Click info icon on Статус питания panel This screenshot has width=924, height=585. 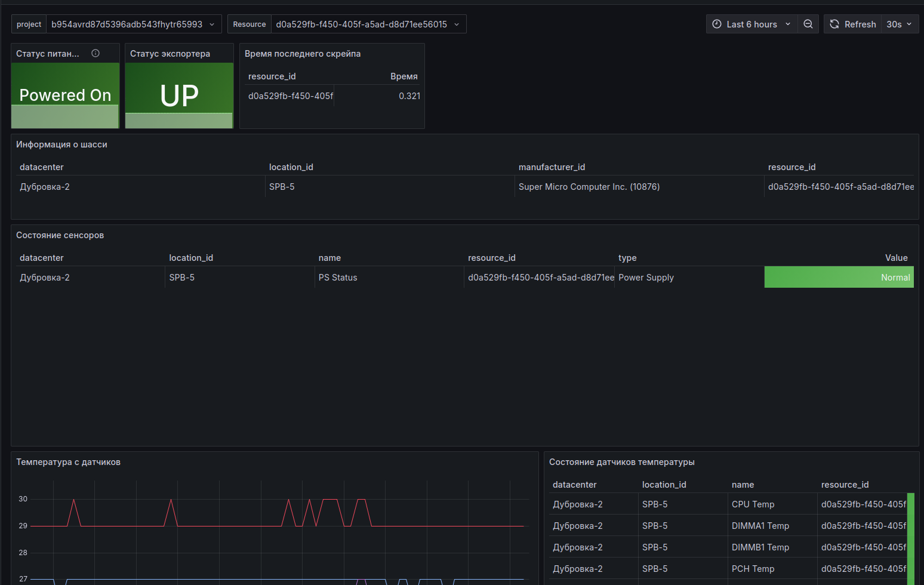96,53
